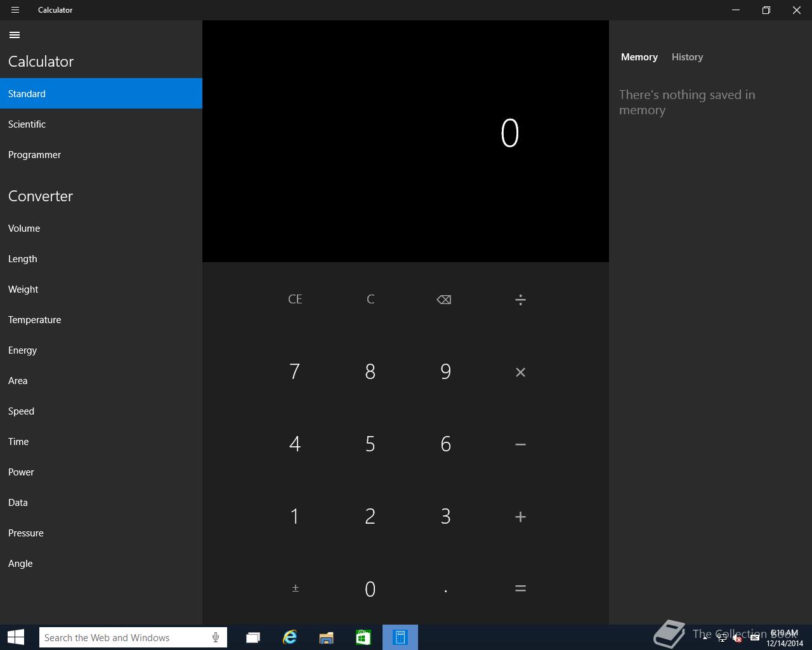Viewport: 812px width, 650px height.
Task: Open the title bar hamburger menu
Action: (15, 10)
